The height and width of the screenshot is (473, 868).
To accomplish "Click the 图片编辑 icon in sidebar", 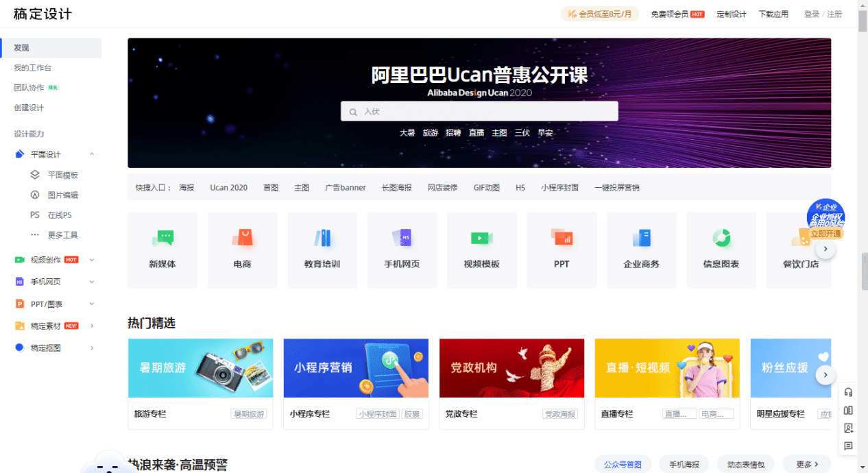I will pos(35,195).
